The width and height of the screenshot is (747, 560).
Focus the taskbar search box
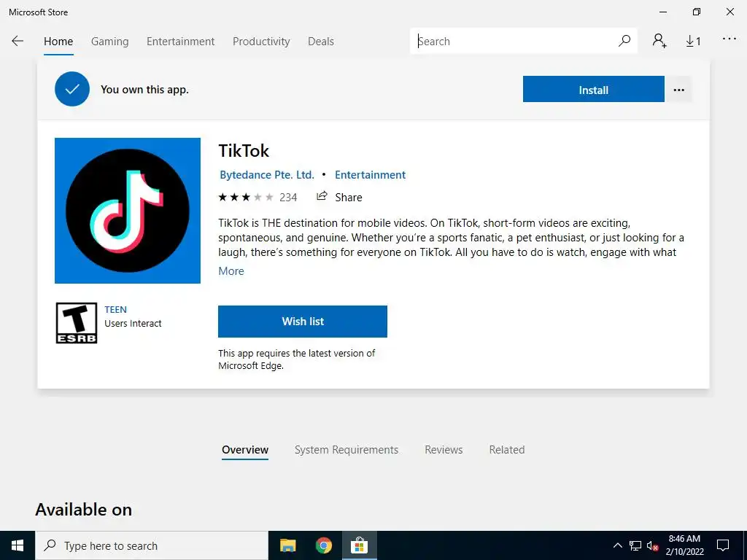pos(152,545)
